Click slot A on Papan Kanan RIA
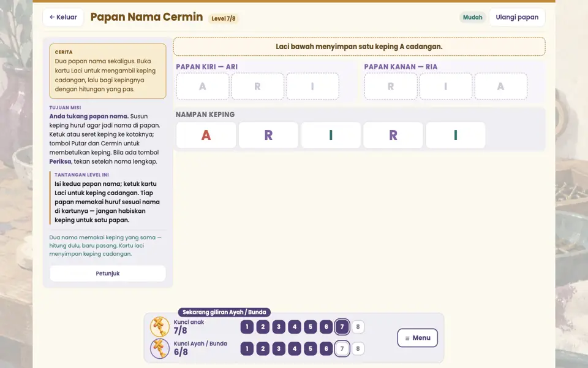 [x=501, y=86]
